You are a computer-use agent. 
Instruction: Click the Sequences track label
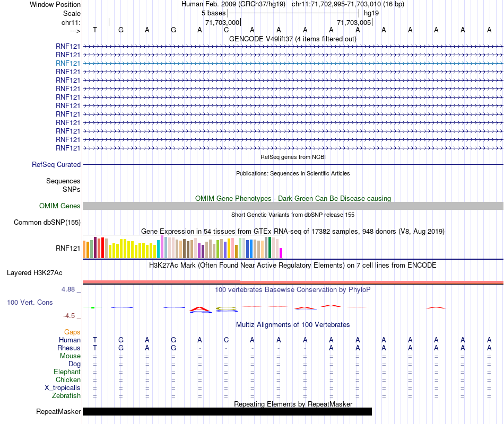click(63, 181)
